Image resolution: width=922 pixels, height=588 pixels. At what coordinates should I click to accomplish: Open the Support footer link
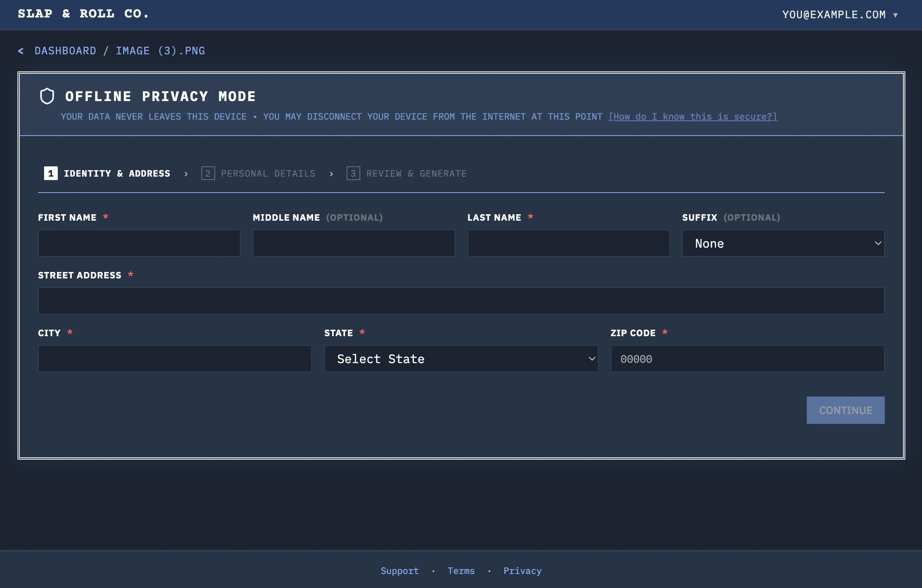(x=400, y=571)
